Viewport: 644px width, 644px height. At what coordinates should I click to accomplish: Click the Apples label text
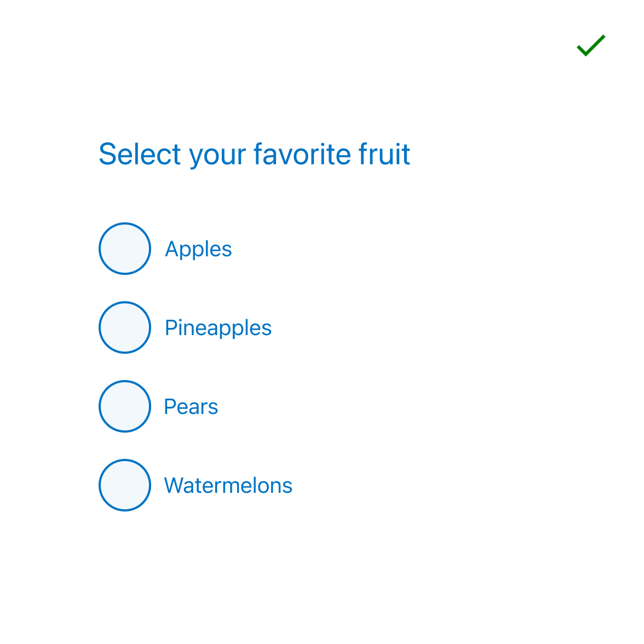(x=198, y=249)
